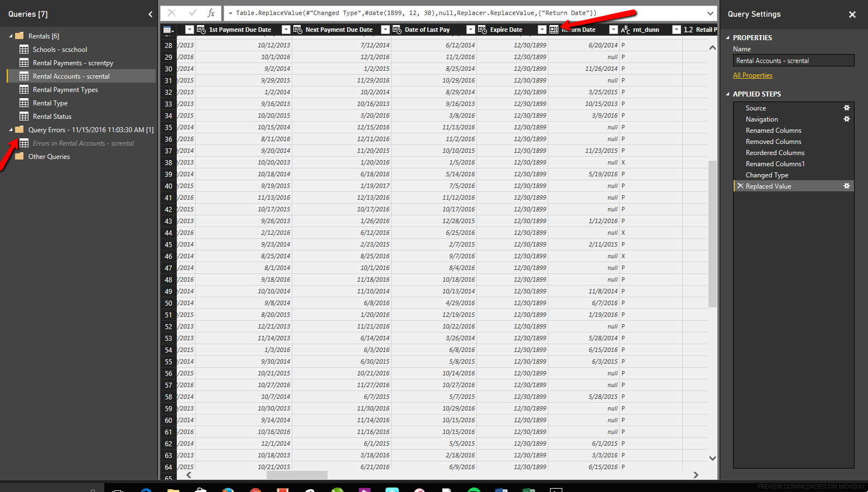Expand the formula bar with the down chevron
The height and width of the screenshot is (492, 868).
pyautogui.click(x=710, y=13)
